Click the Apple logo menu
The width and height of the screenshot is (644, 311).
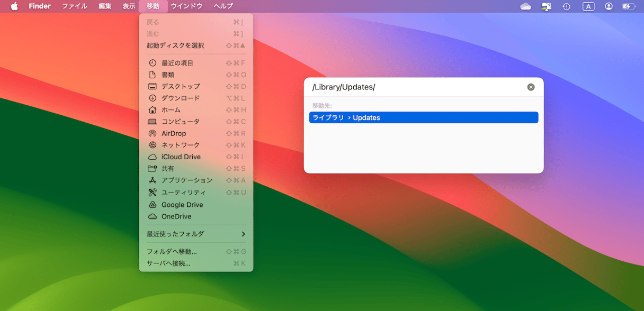tap(14, 6)
